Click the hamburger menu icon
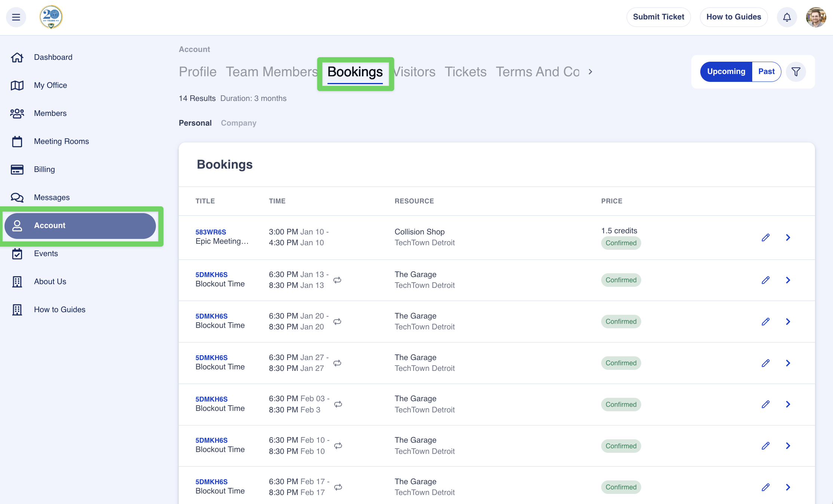833x504 pixels. 16,17
